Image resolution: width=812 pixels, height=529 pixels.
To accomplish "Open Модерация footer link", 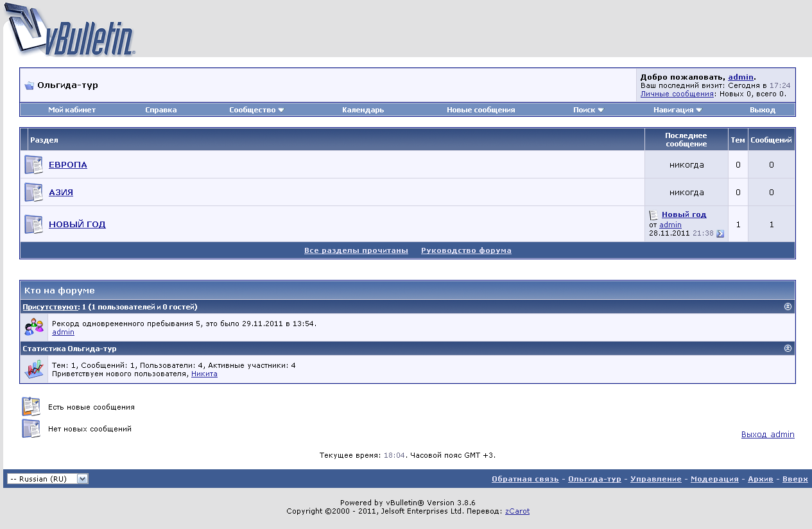I will pyautogui.click(x=714, y=479).
